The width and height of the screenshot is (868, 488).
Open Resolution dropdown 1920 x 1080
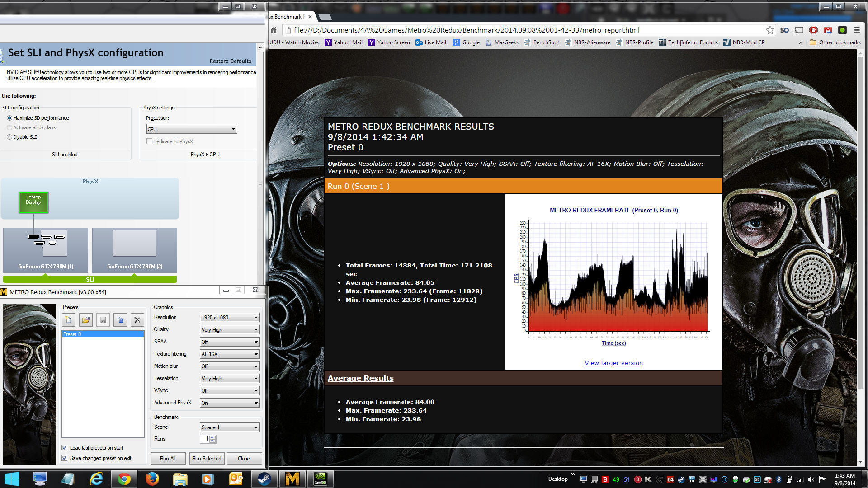(x=230, y=318)
